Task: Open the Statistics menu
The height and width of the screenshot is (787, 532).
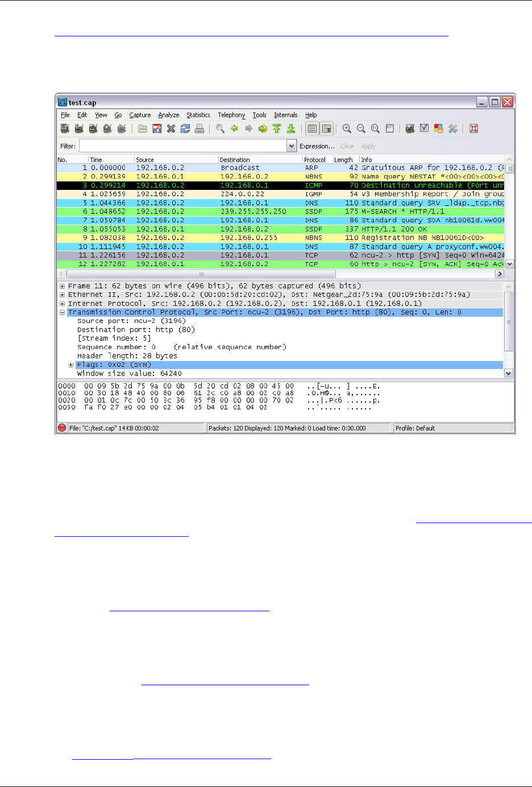Action: [x=198, y=115]
